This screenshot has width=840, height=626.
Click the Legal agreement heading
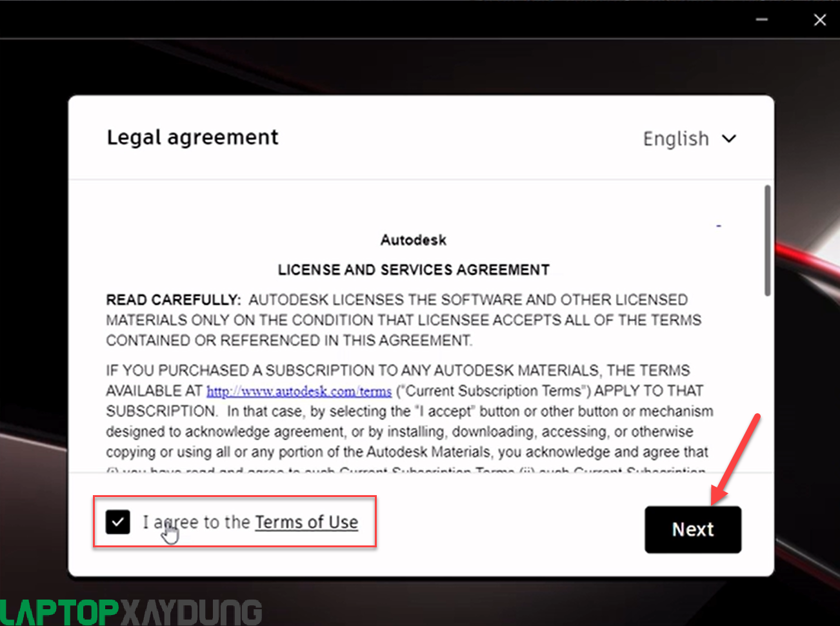coord(192,137)
